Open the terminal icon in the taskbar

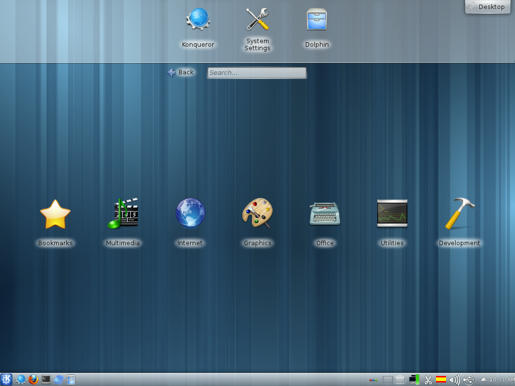pyautogui.click(x=46, y=379)
